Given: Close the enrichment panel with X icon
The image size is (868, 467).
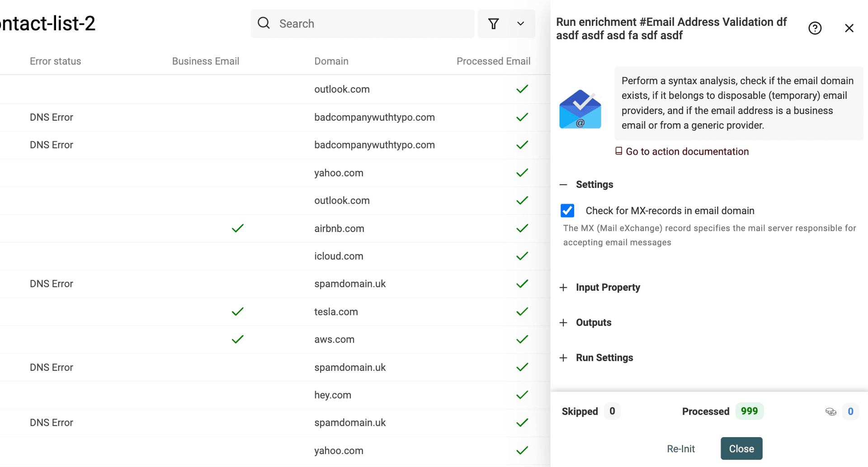Looking at the screenshot, I should point(849,28).
